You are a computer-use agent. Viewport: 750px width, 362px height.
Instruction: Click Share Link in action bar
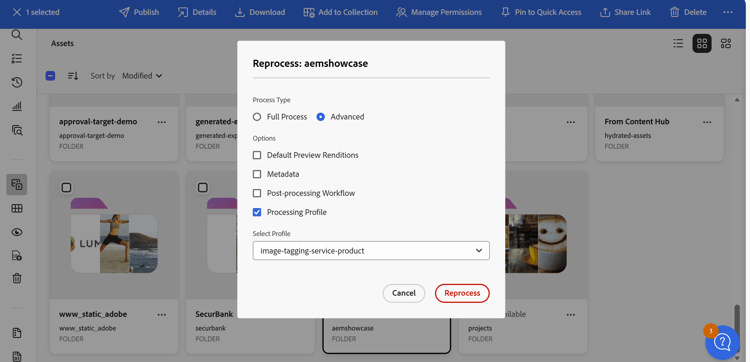tap(625, 12)
